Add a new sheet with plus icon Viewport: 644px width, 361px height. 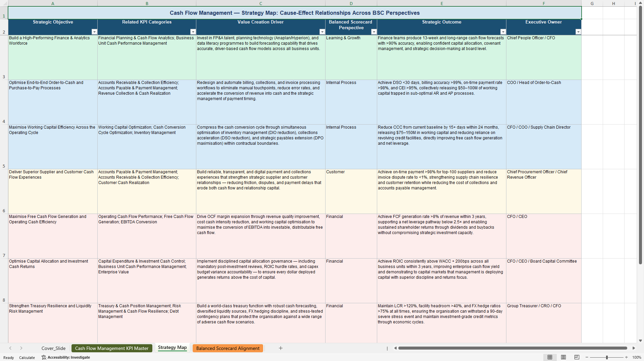(x=281, y=348)
